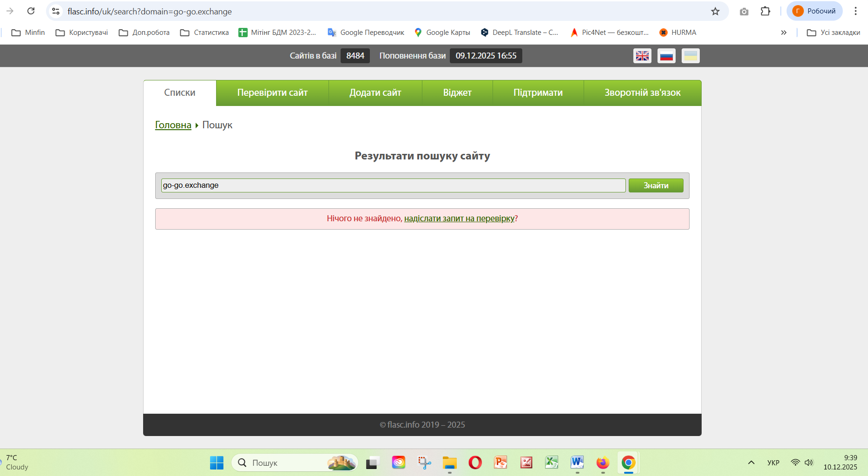The image size is (868, 476).
Task: Open the Додати сайт tab
Action: pyautogui.click(x=375, y=93)
